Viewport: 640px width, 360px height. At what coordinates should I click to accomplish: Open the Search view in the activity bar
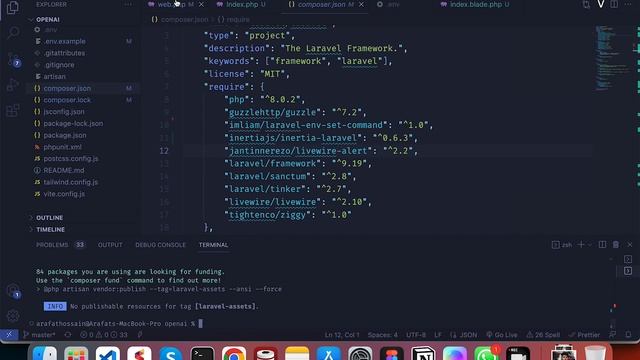point(13,32)
